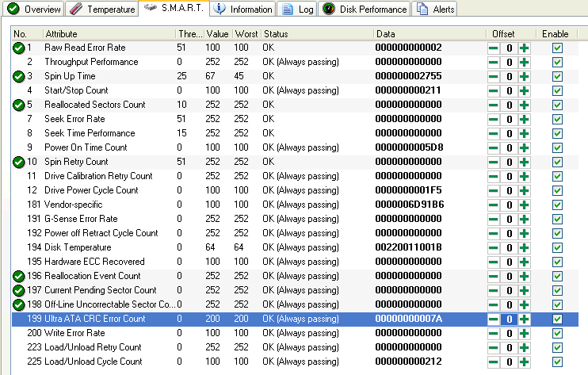Viewport: 588px width, 375px height.
Task: Click offset value field for Ultra ATA CRC Error Count
Action: coord(509,320)
